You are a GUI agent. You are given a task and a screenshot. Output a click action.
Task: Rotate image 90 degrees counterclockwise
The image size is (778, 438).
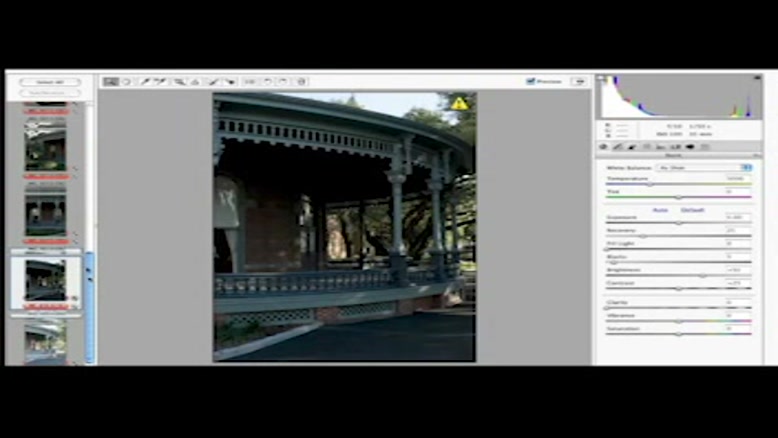(x=267, y=81)
